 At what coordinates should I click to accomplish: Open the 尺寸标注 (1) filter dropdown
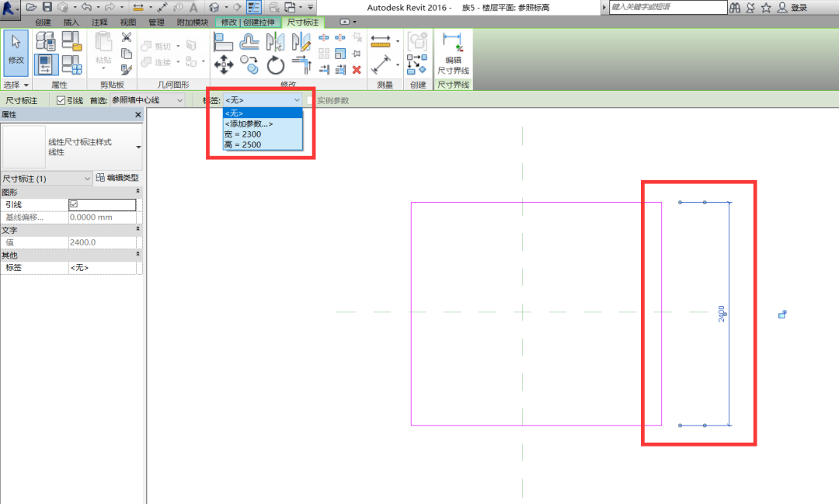[47, 179]
